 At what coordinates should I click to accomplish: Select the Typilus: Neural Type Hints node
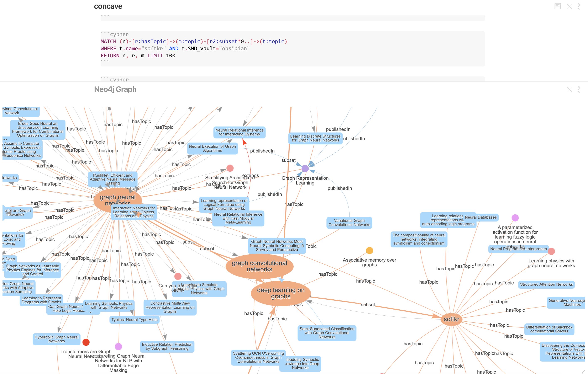[134, 320]
